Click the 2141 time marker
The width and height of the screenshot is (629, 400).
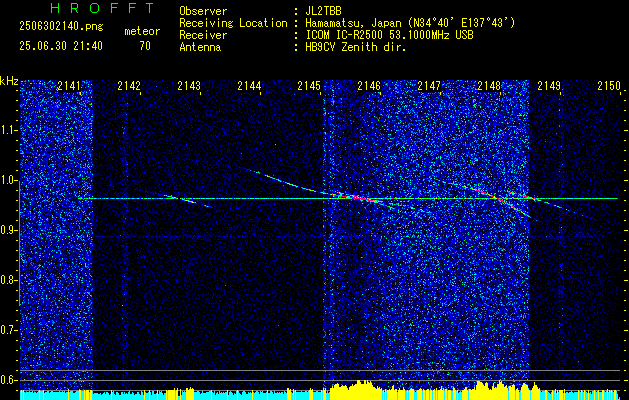coord(69,85)
